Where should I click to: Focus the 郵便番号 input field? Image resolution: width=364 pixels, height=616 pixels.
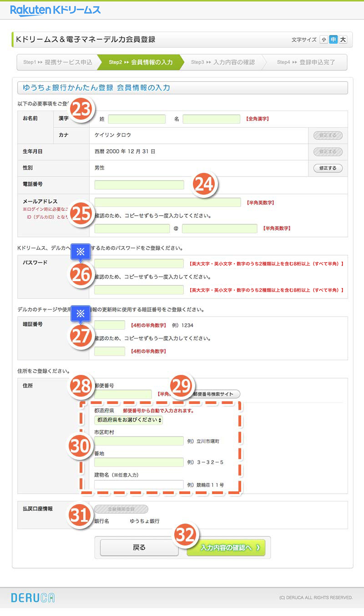pos(123,394)
